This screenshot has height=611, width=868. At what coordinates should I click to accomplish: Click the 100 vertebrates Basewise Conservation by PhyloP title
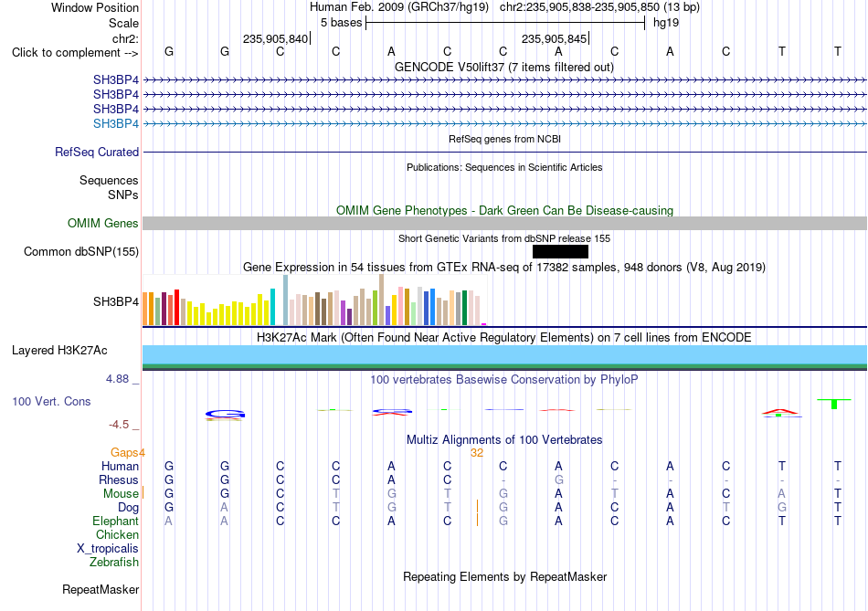[x=504, y=380]
